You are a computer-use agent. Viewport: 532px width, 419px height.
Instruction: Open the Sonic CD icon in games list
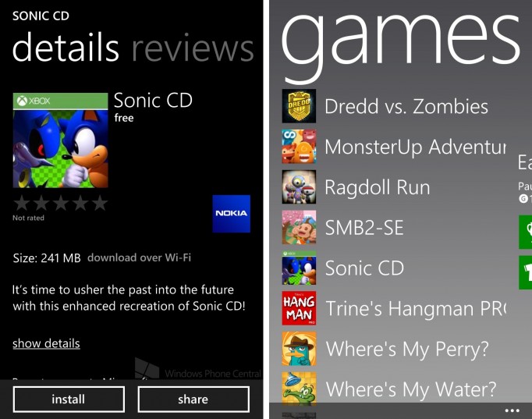pyautogui.click(x=299, y=268)
